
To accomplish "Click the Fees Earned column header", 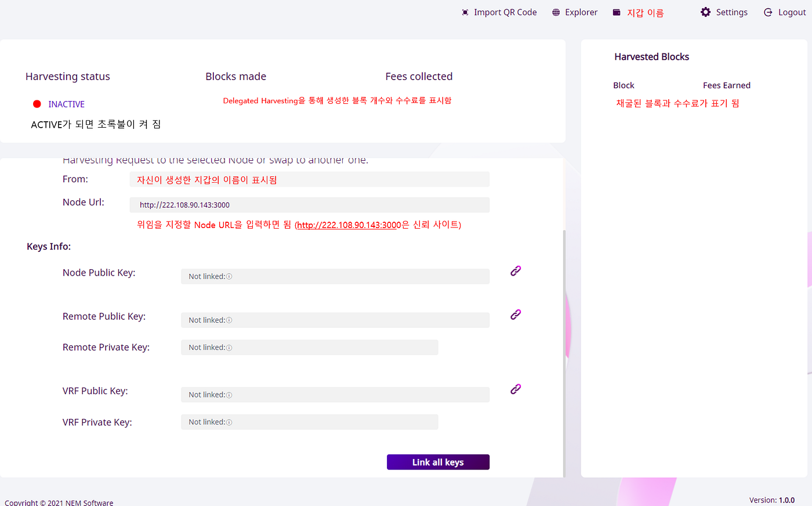I will (727, 85).
